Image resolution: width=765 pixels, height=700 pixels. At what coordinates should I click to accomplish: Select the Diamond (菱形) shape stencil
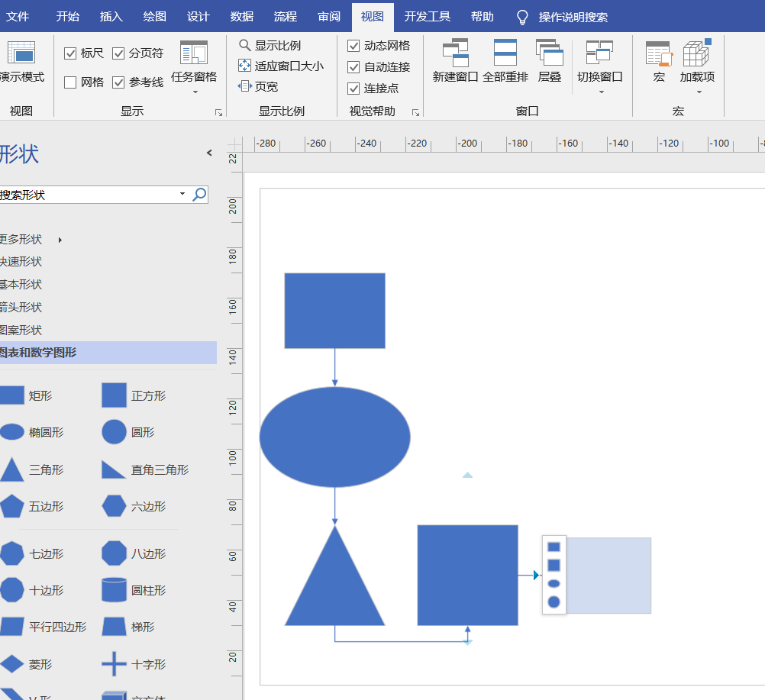[27, 664]
